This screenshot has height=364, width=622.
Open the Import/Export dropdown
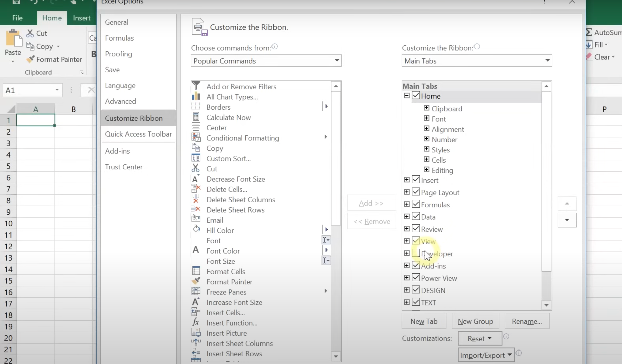click(x=486, y=355)
